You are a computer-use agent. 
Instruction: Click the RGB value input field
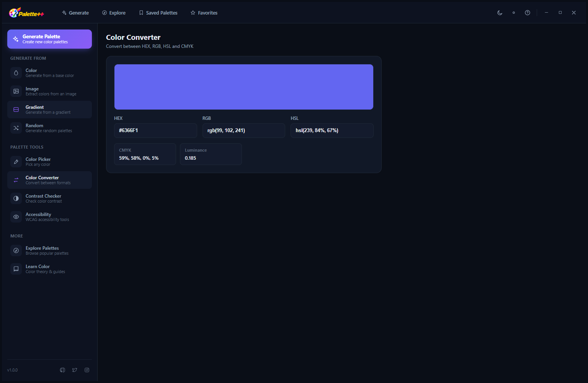point(244,131)
